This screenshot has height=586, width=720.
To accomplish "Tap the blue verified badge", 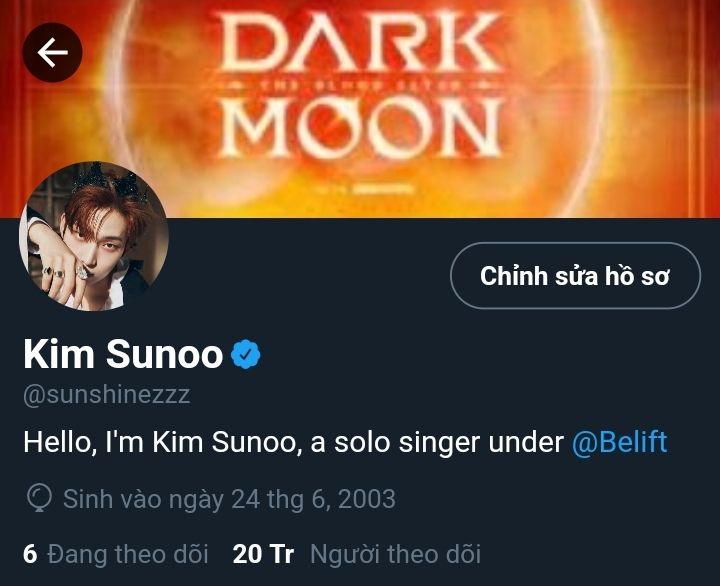I will click(246, 354).
